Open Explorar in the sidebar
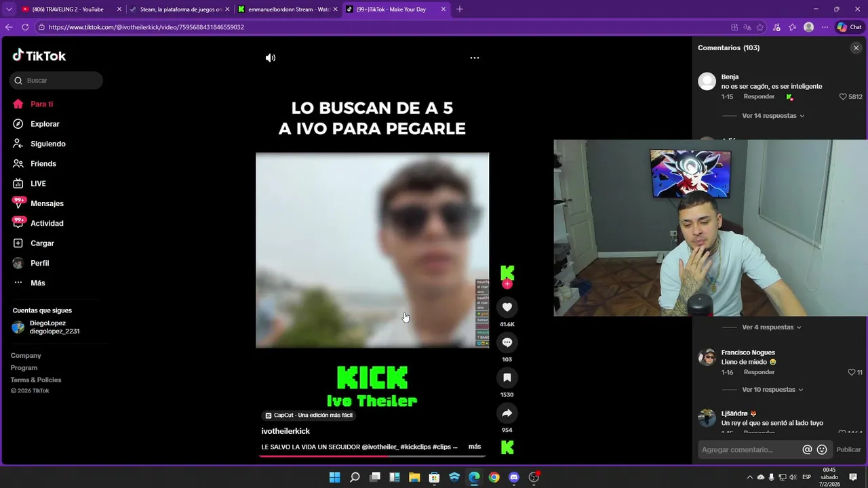 pos(45,124)
